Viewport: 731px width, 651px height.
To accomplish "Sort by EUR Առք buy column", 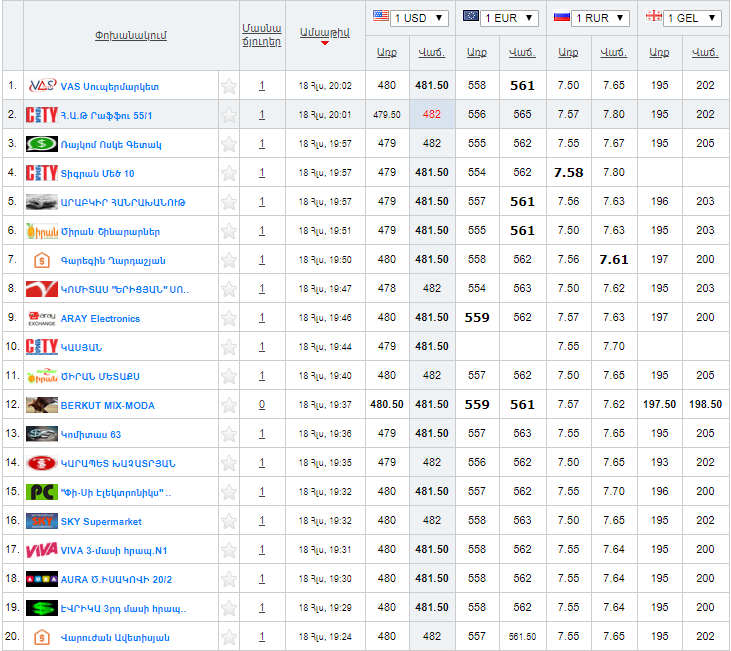I will (477, 53).
